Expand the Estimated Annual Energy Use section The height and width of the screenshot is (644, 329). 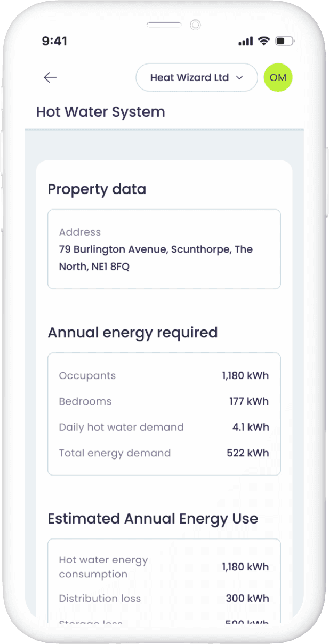click(x=153, y=518)
